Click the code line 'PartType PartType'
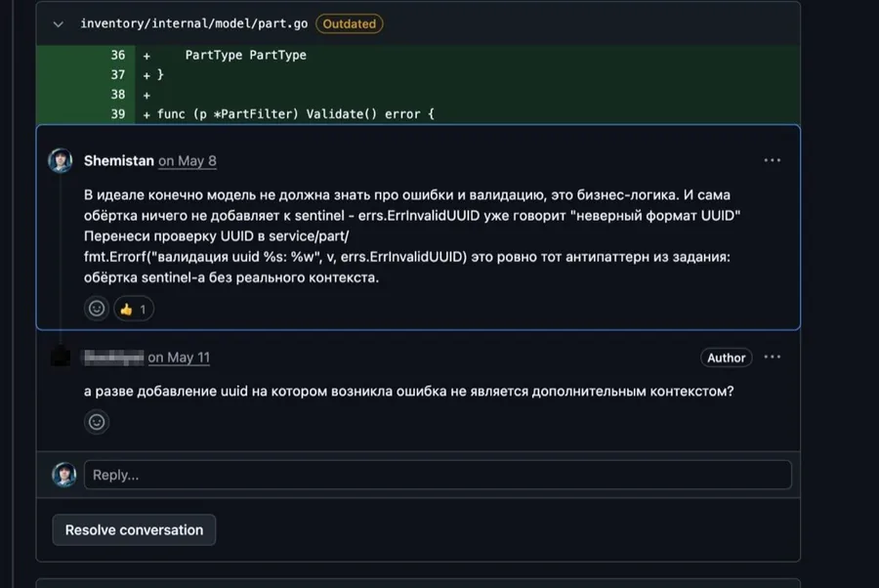 click(x=245, y=55)
